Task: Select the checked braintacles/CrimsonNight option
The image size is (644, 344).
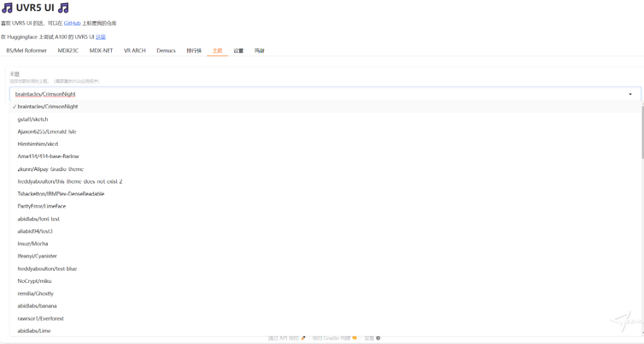Action: [325, 106]
